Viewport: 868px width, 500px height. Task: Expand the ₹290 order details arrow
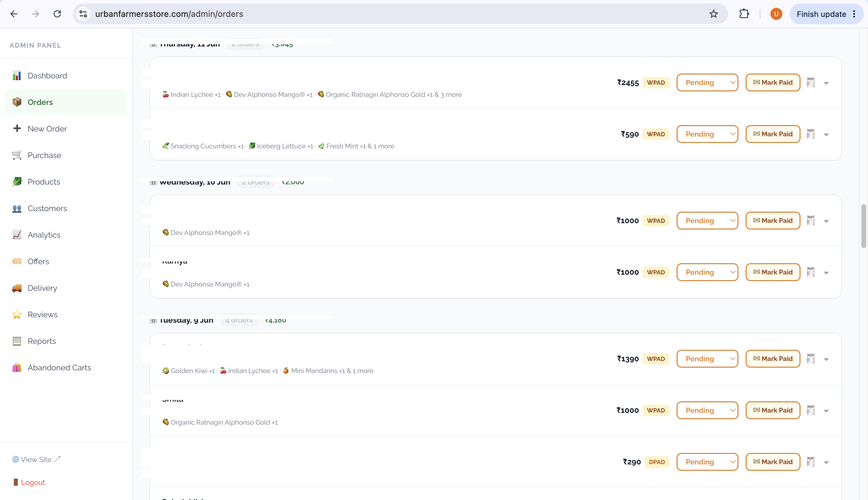[826, 463]
